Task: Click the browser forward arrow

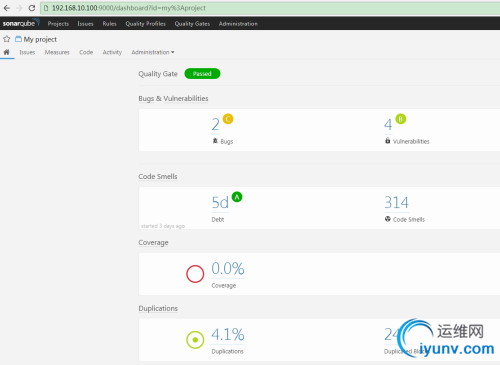Action: [19, 8]
